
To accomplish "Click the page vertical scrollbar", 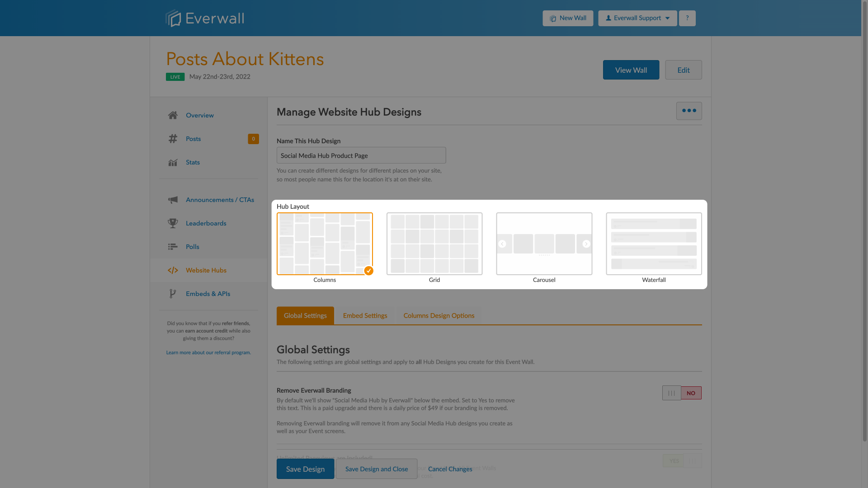I will click(864, 221).
